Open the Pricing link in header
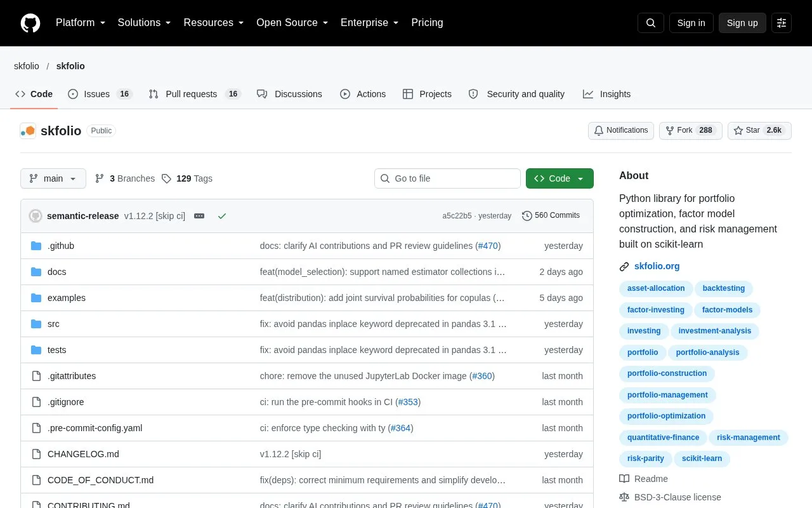 click(x=427, y=23)
